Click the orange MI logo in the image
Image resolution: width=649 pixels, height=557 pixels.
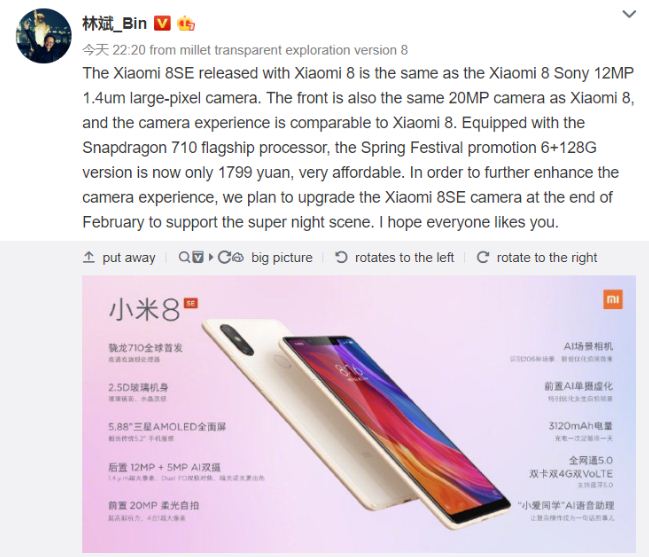pos(613,299)
